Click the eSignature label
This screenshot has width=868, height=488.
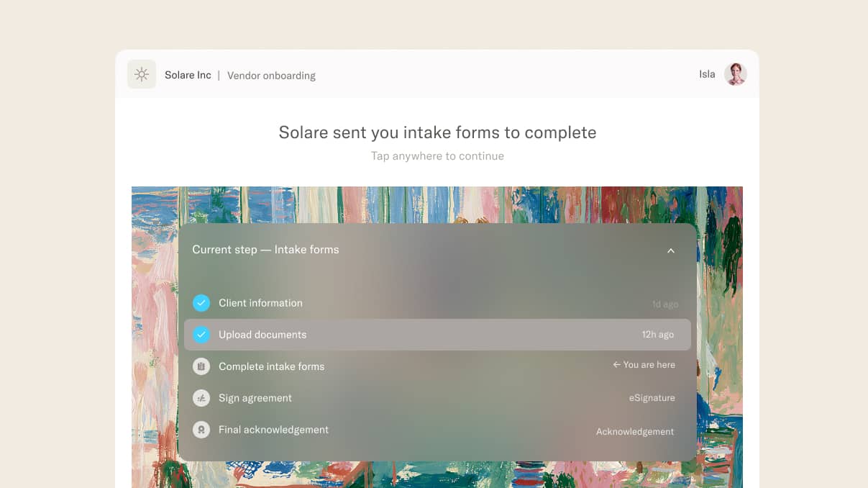pyautogui.click(x=652, y=398)
